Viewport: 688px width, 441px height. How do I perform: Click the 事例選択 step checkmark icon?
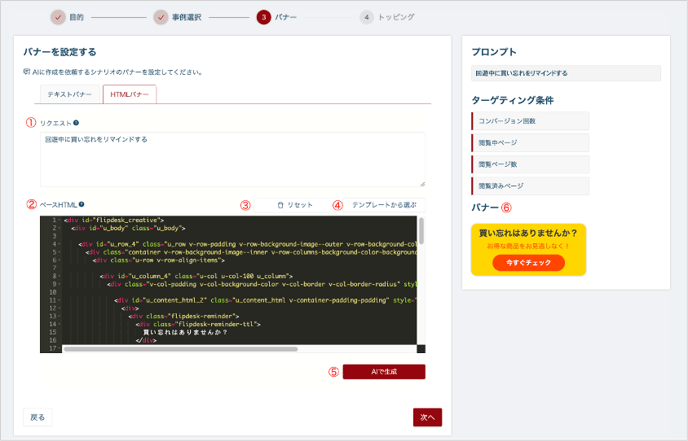161,18
